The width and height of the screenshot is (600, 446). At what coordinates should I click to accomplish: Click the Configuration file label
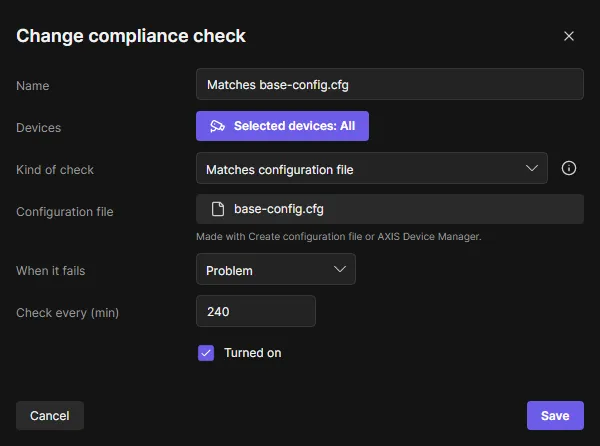point(65,212)
